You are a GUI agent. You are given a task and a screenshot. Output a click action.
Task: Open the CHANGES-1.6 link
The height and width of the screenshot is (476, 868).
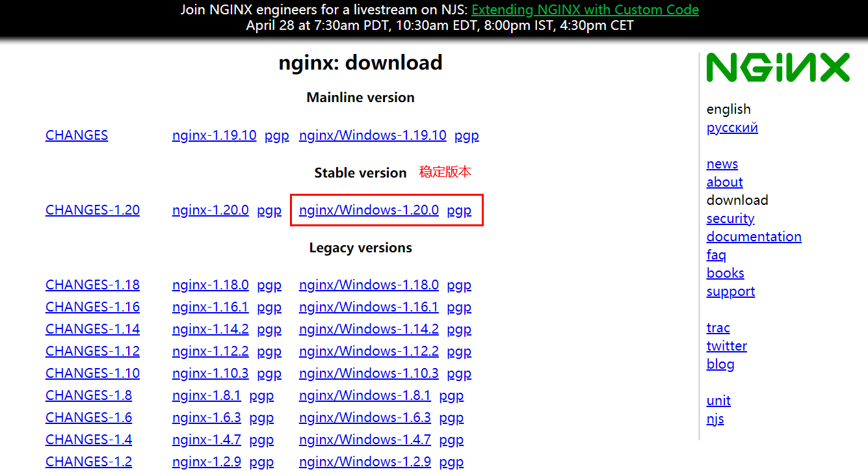tap(88, 417)
